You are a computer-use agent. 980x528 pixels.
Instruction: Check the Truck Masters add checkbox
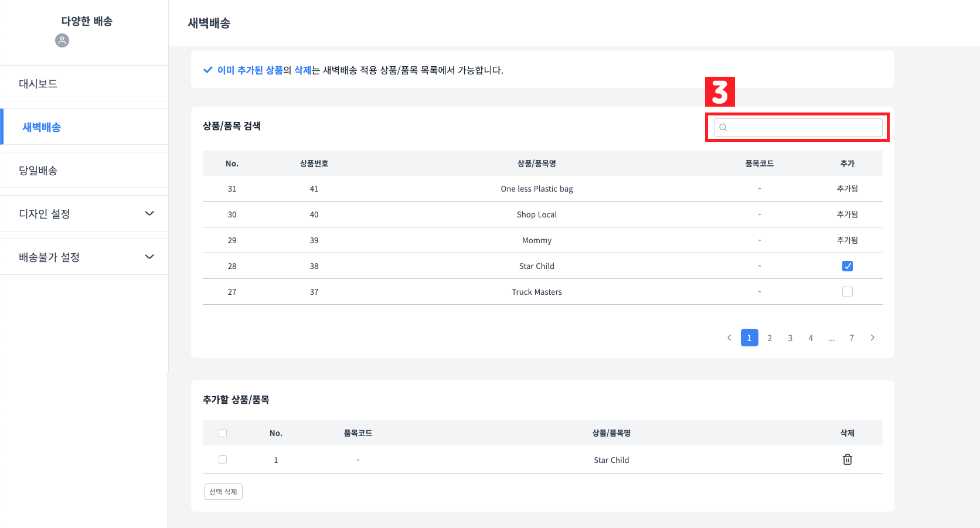click(x=847, y=292)
